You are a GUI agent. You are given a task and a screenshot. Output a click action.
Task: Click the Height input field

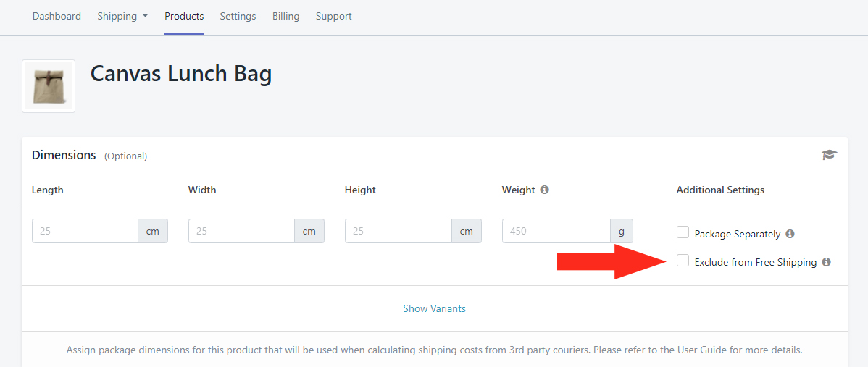[x=398, y=231]
